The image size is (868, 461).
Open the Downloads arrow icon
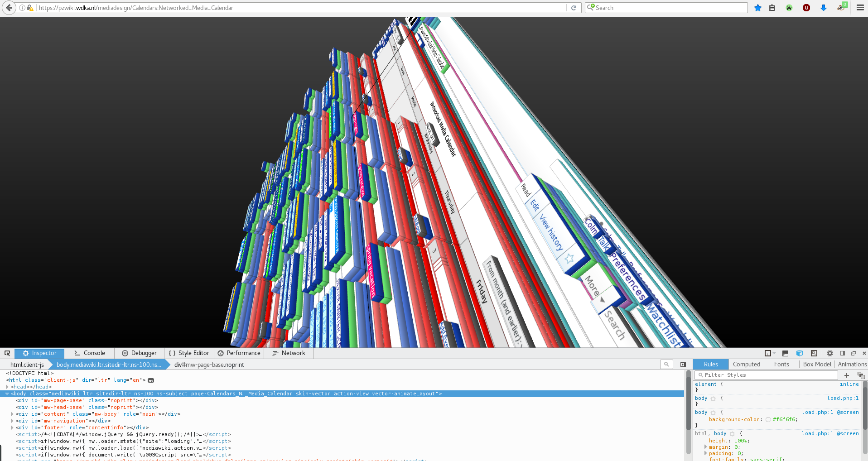823,7
